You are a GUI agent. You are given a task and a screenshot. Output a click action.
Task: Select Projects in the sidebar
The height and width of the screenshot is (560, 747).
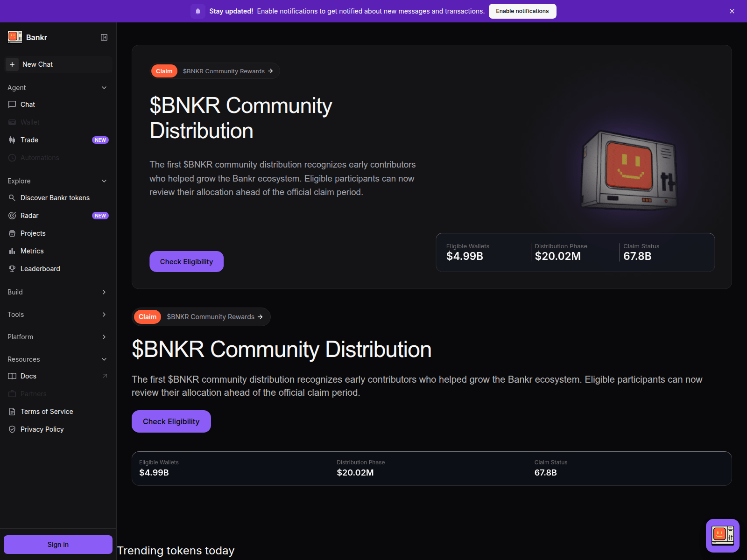pyautogui.click(x=58, y=233)
